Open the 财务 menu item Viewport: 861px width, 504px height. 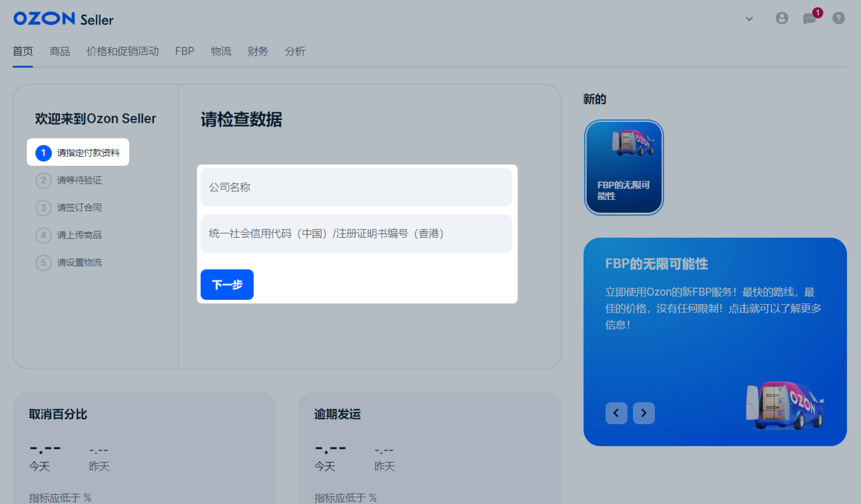(258, 51)
